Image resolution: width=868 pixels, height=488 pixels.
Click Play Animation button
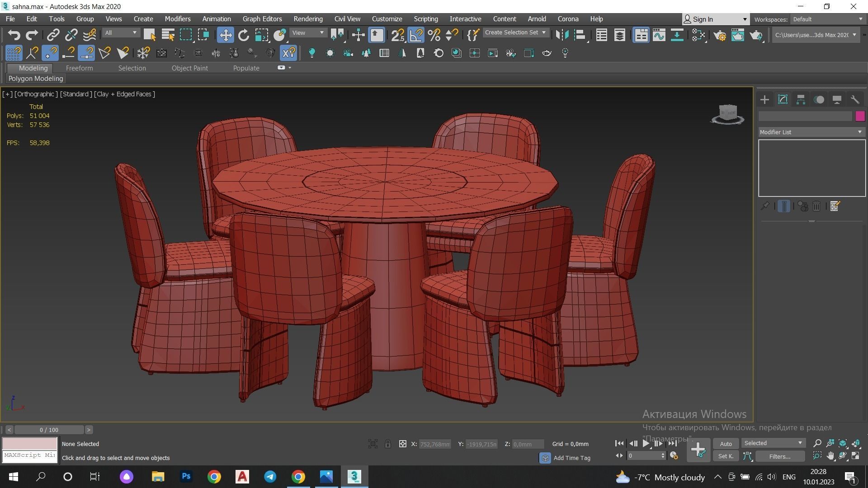tap(646, 444)
